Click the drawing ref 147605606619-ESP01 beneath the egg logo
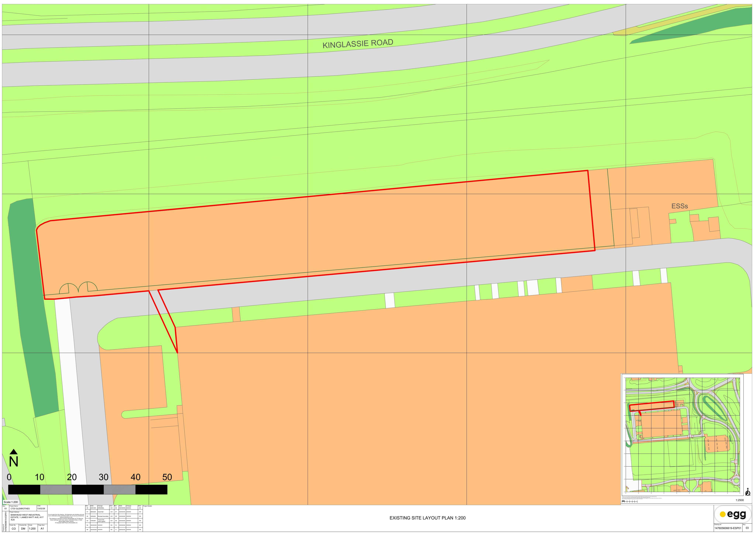 pyautogui.click(x=728, y=528)
